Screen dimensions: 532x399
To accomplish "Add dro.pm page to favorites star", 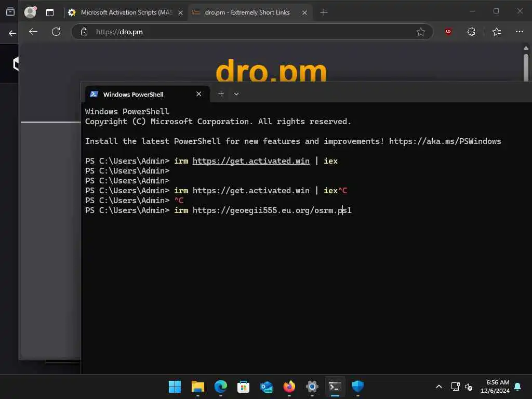I will [x=421, y=32].
